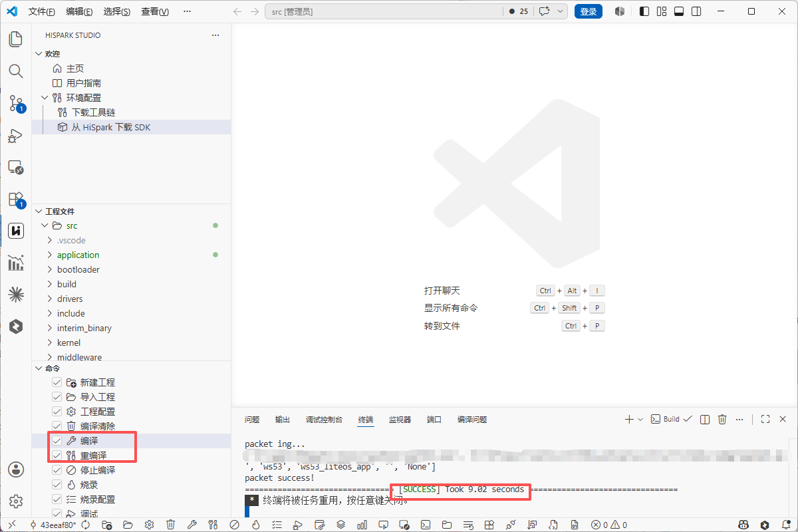Expand the bootloader folder
798x532 pixels.
(50, 270)
